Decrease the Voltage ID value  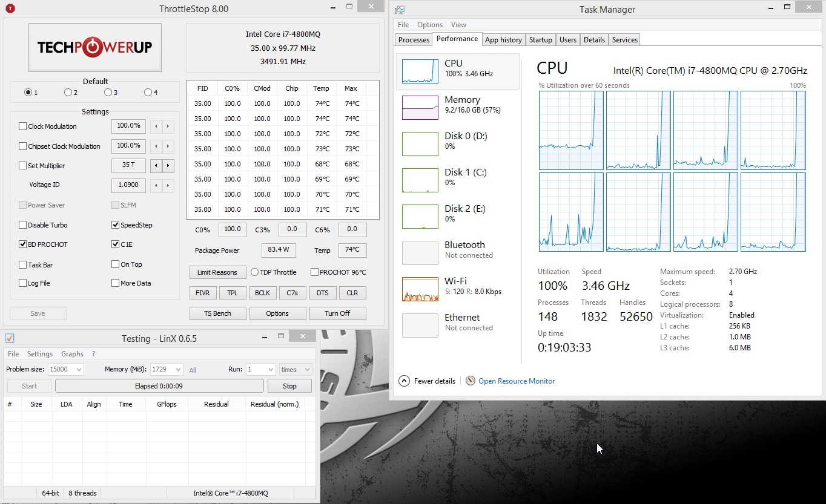(x=156, y=185)
